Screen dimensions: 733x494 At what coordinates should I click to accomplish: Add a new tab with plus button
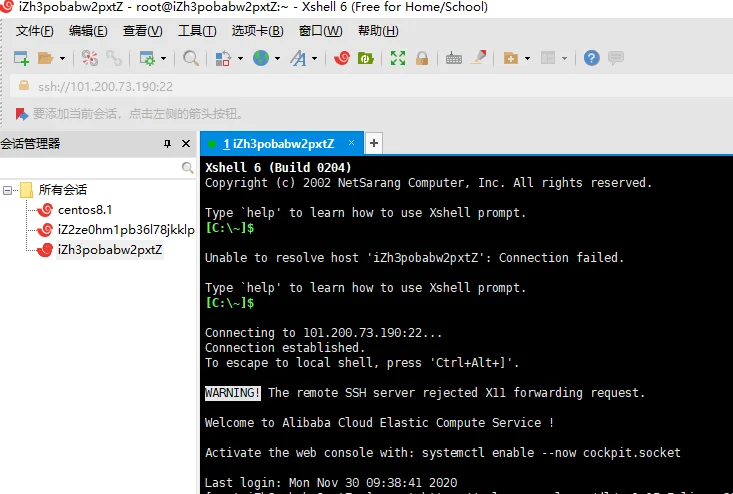click(x=374, y=143)
